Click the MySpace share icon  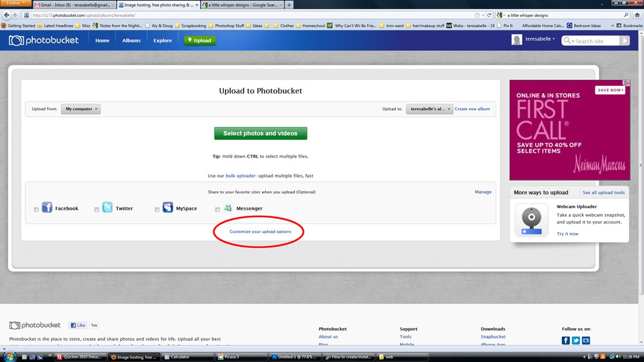point(167,208)
